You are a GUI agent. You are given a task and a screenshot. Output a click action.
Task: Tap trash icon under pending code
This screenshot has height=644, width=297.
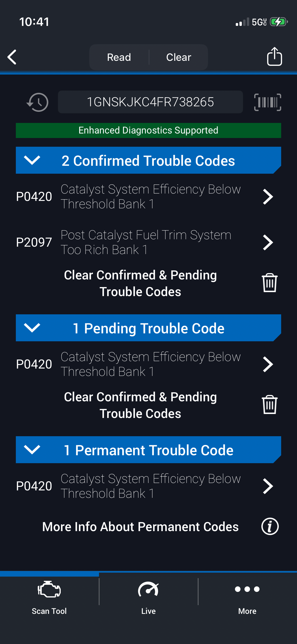pyautogui.click(x=269, y=405)
